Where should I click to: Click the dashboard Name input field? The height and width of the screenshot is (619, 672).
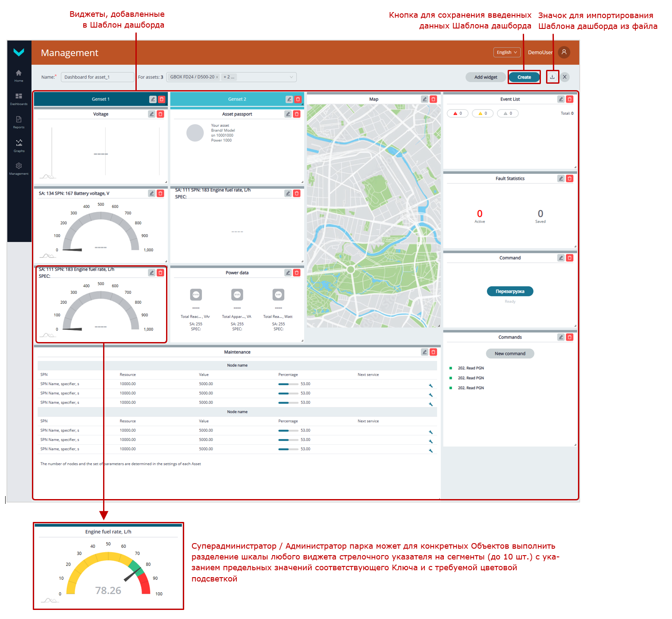tap(97, 77)
